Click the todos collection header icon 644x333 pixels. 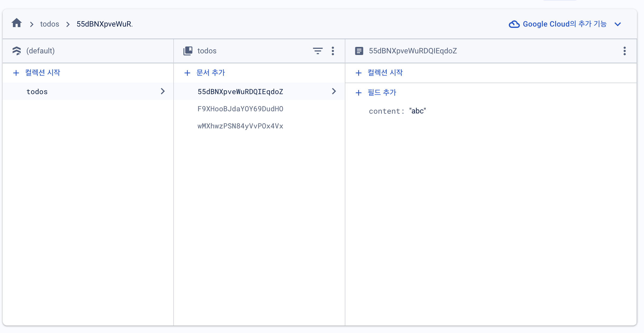(x=188, y=51)
